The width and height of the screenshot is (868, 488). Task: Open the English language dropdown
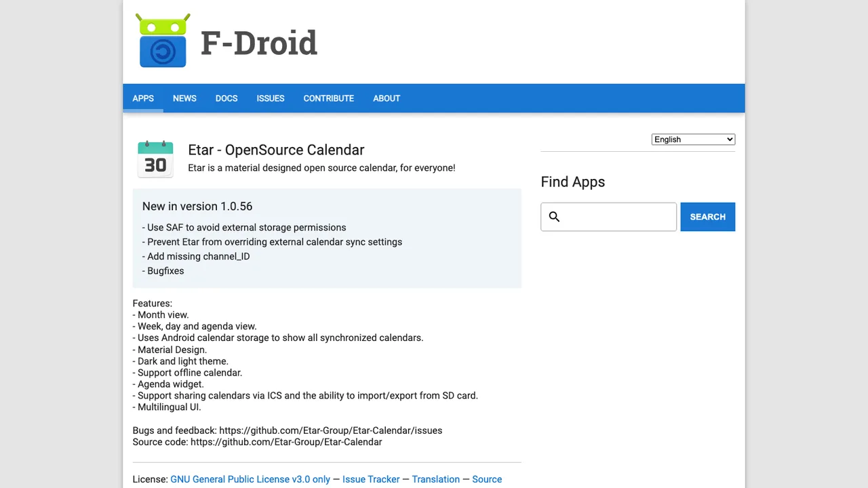coord(693,140)
